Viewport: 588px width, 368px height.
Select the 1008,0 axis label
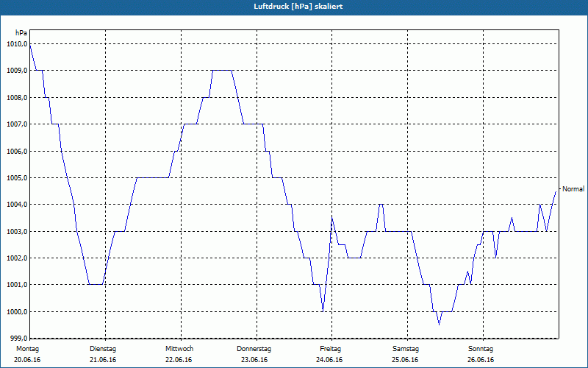[x=17, y=98]
